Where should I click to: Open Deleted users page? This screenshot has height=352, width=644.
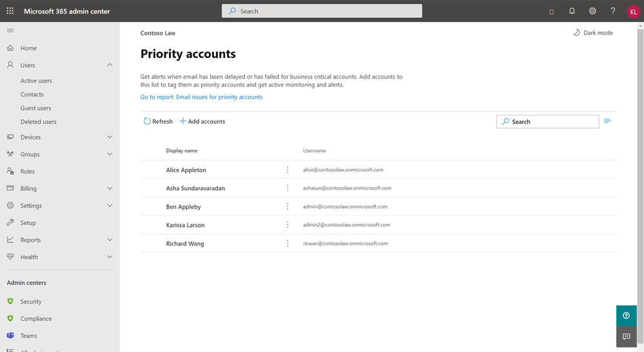pyautogui.click(x=39, y=122)
